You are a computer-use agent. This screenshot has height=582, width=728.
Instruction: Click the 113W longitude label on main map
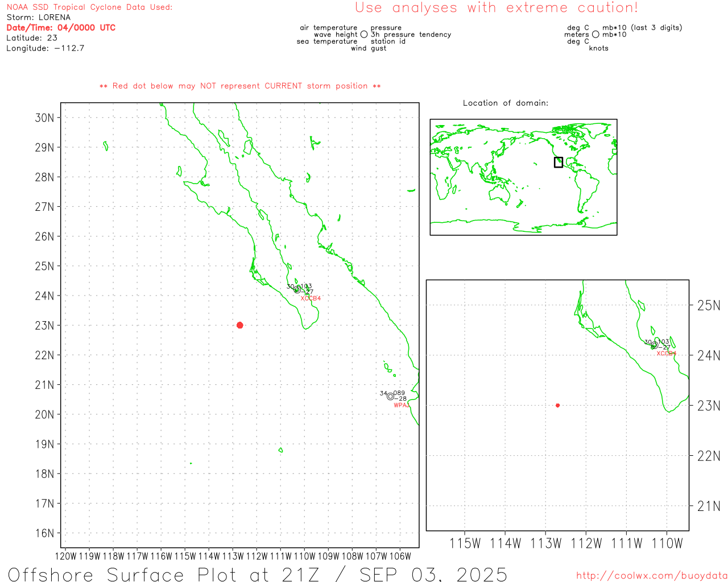(233, 556)
